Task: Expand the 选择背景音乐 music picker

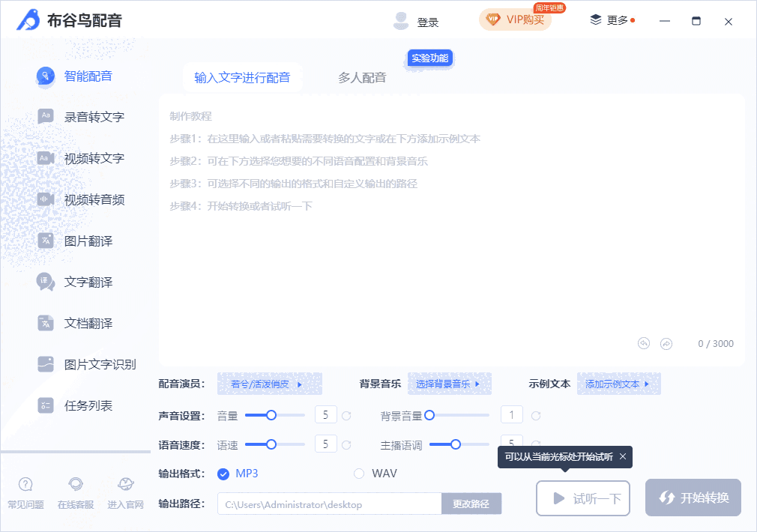Action: point(450,383)
